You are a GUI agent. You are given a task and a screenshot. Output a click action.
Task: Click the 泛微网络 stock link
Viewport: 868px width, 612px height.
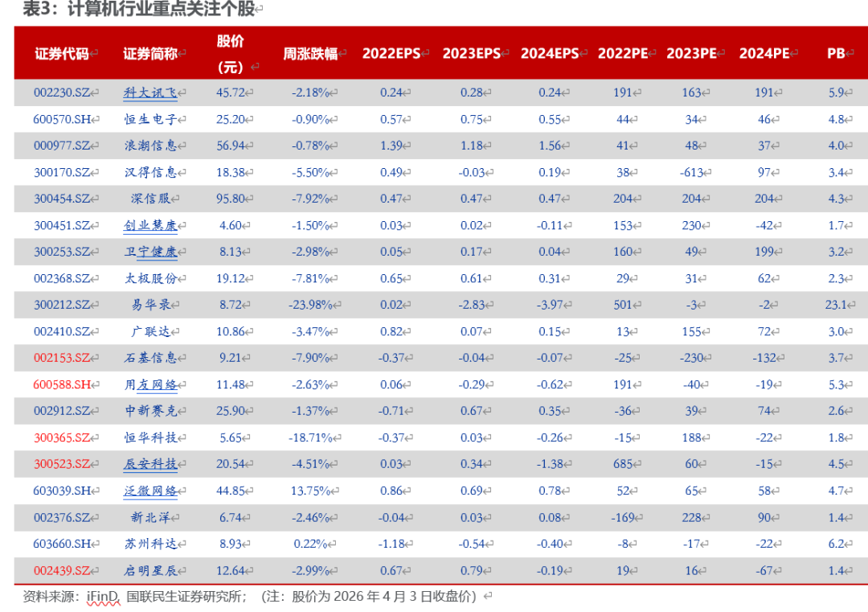tap(149, 491)
